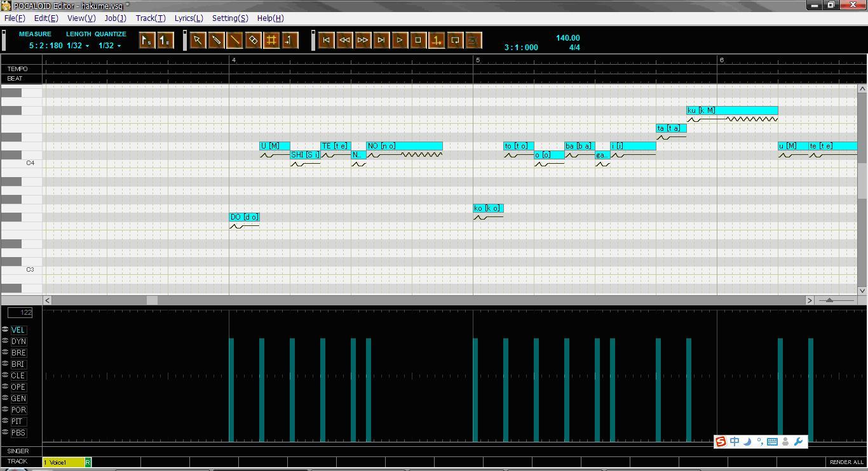Image resolution: width=868 pixels, height=471 pixels.
Task: Select the 1 Voice1 track tab
Action: coord(64,462)
